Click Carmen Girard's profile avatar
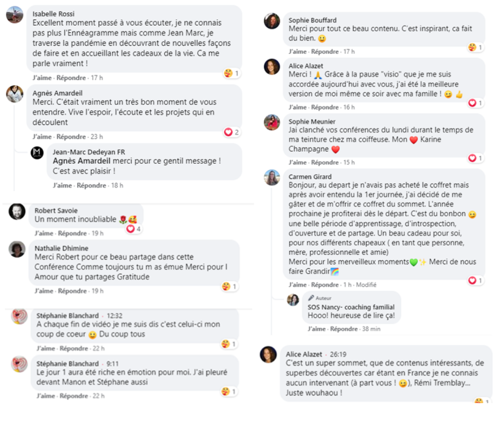The image size is (504, 423). point(272,177)
